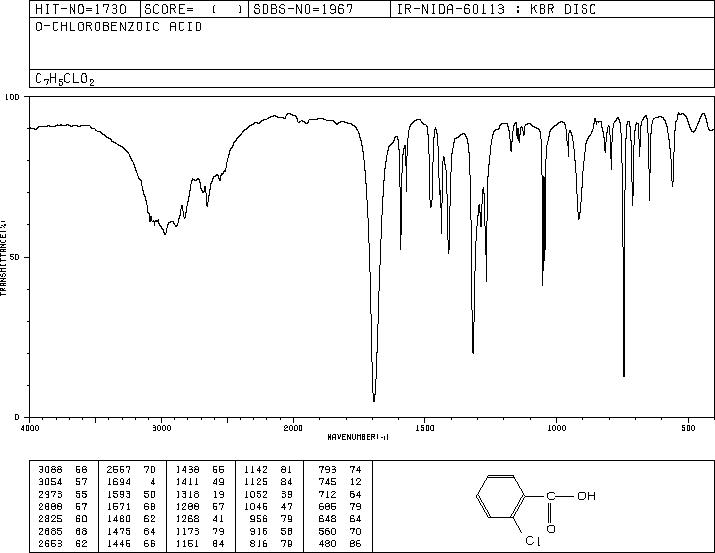This screenshot has height=553, width=715.
Task: Click the benzene ring in the structure
Action: (x=501, y=496)
